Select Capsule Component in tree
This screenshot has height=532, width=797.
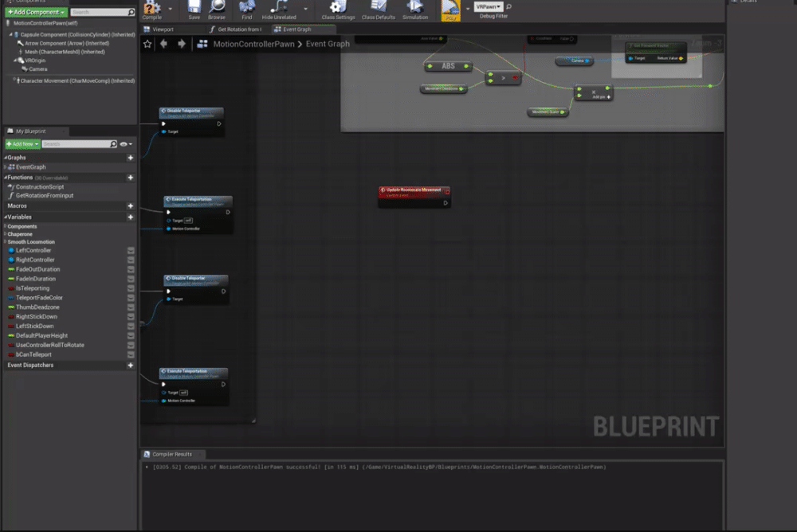point(77,34)
